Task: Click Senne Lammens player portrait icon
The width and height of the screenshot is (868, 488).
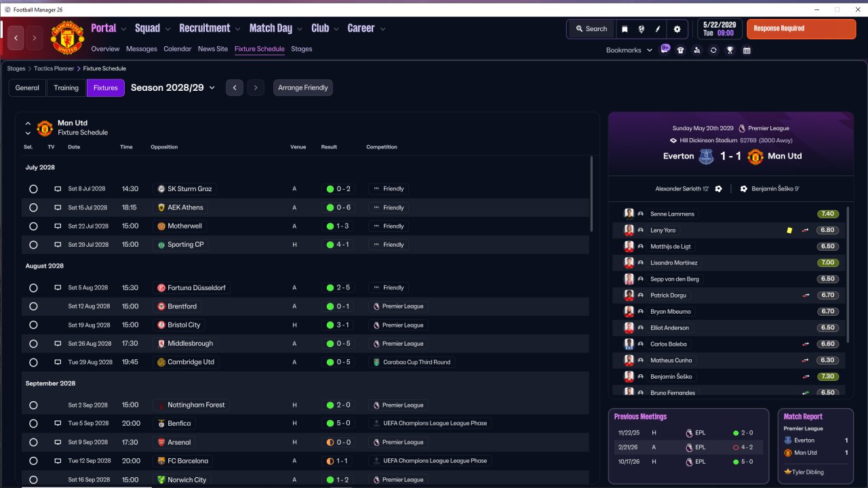Action: pos(629,214)
